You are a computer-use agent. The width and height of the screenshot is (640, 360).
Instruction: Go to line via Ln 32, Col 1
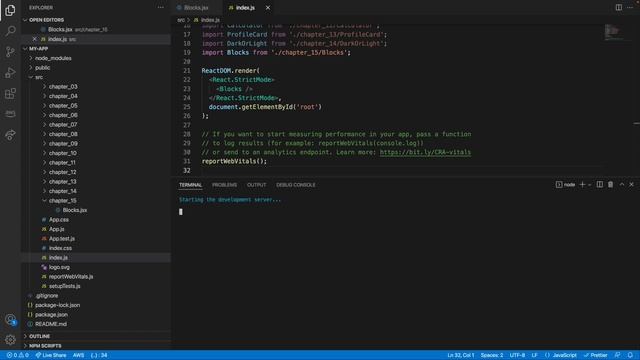point(461,355)
